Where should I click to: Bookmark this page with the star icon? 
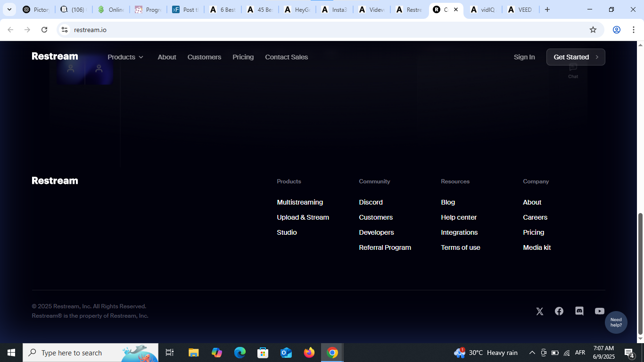click(x=593, y=30)
